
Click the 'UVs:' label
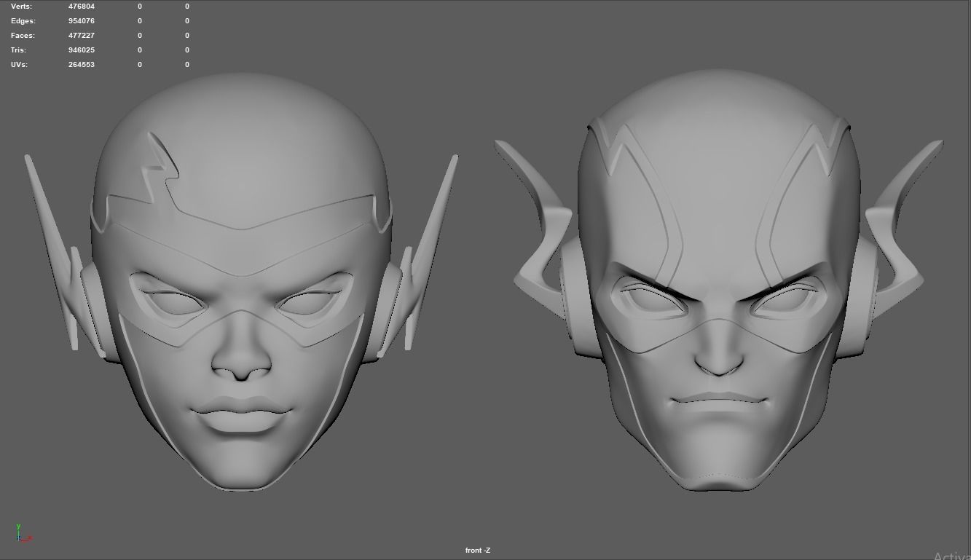pyautogui.click(x=19, y=64)
